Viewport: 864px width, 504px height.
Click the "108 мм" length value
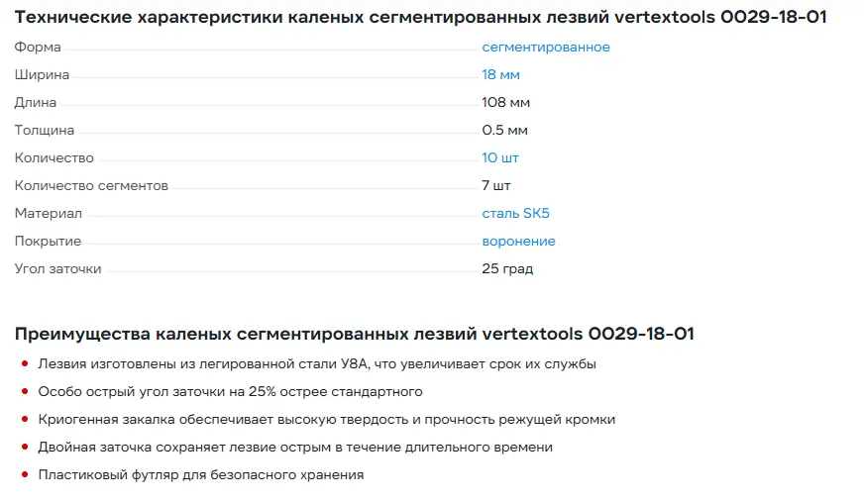505,103
